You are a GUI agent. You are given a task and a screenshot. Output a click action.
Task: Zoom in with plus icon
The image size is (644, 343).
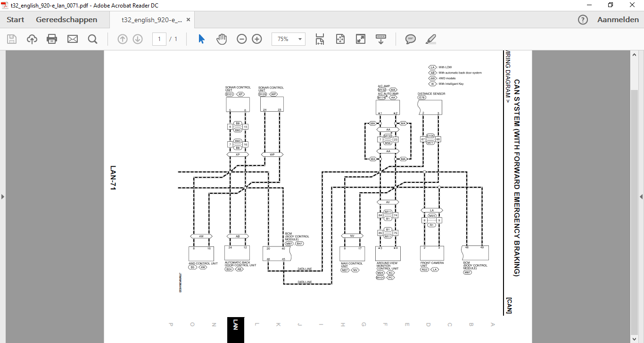[257, 39]
